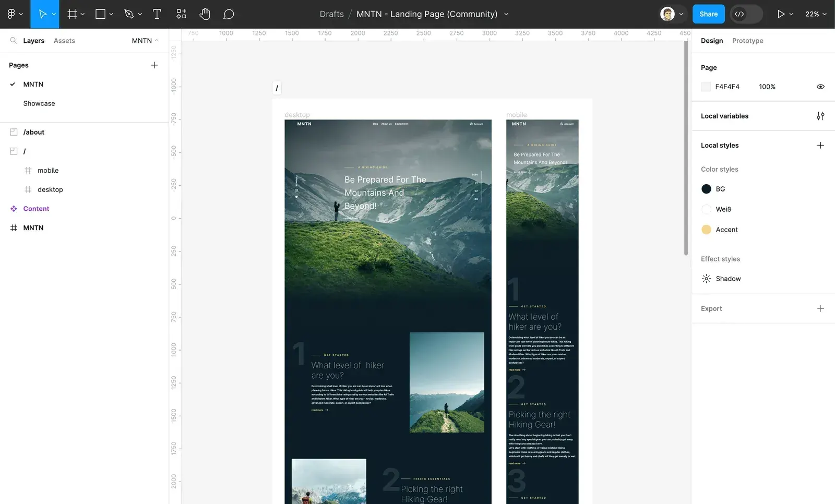Image resolution: width=835 pixels, height=504 pixels.
Task: Select the Hand tool
Action: pos(205,14)
